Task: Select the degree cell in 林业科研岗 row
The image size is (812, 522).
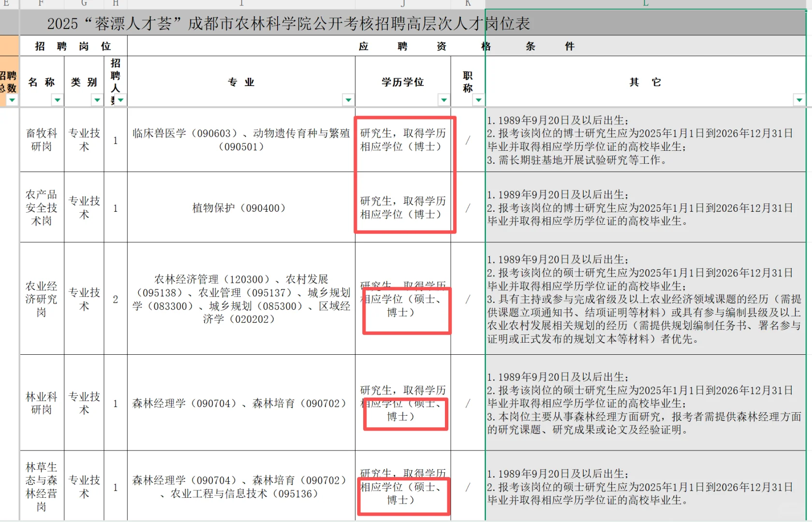Action: pos(403,403)
